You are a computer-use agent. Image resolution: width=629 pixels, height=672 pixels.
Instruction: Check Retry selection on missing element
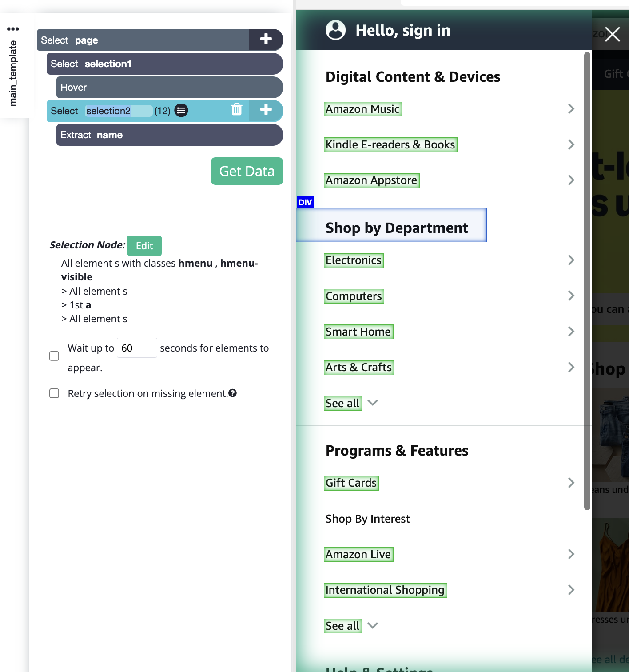[54, 393]
